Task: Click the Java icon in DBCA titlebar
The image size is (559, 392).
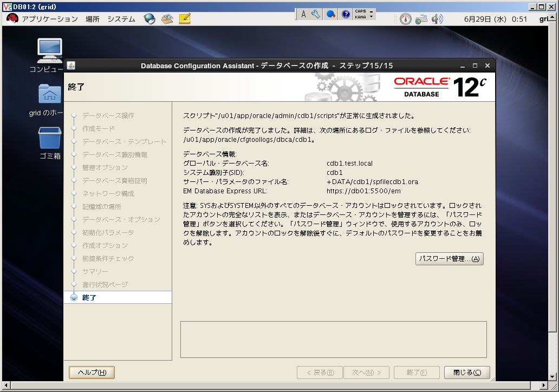Action: click(71, 65)
